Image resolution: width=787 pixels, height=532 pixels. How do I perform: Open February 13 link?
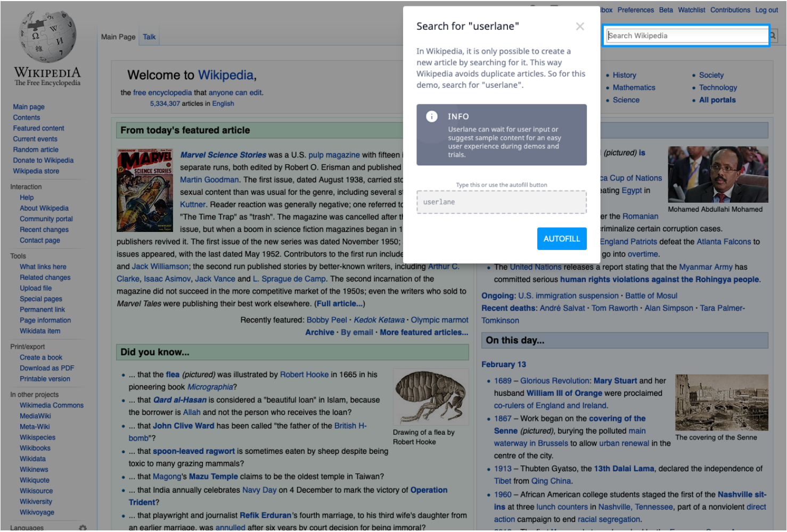tap(503, 364)
